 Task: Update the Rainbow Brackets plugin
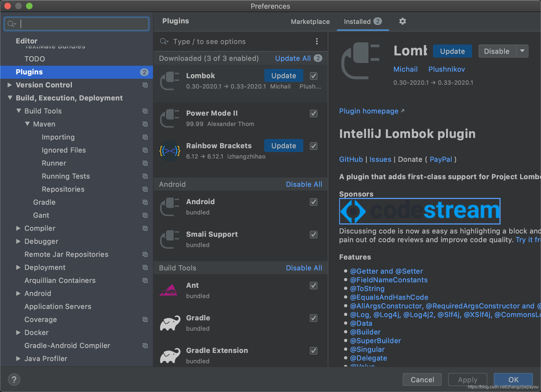284,146
